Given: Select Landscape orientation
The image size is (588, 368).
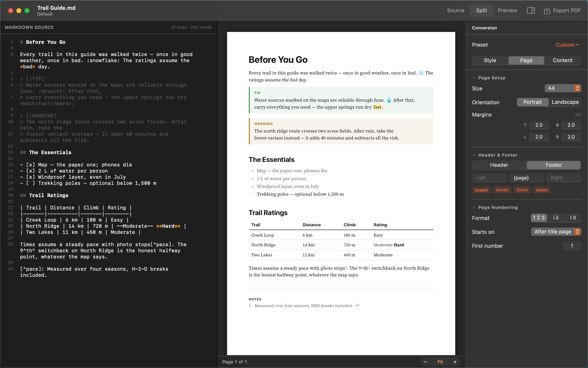Looking at the screenshot, I should tap(565, 102).
